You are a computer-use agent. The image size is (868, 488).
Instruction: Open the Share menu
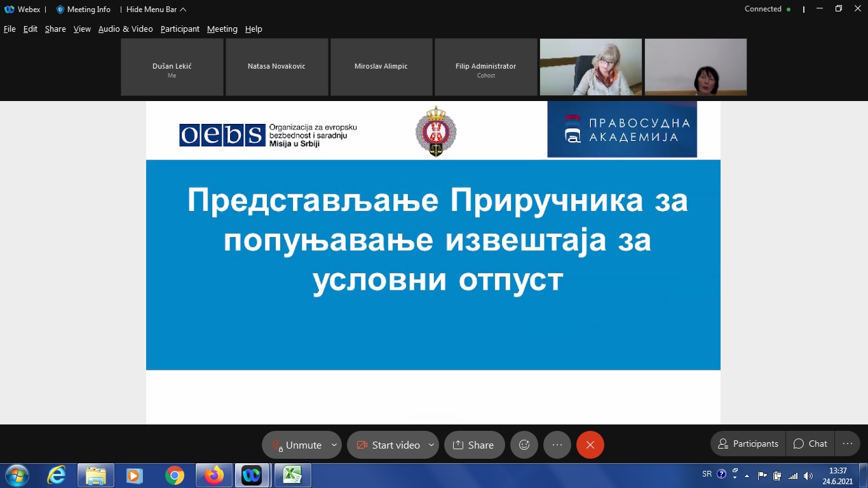(x=55, y=29)
